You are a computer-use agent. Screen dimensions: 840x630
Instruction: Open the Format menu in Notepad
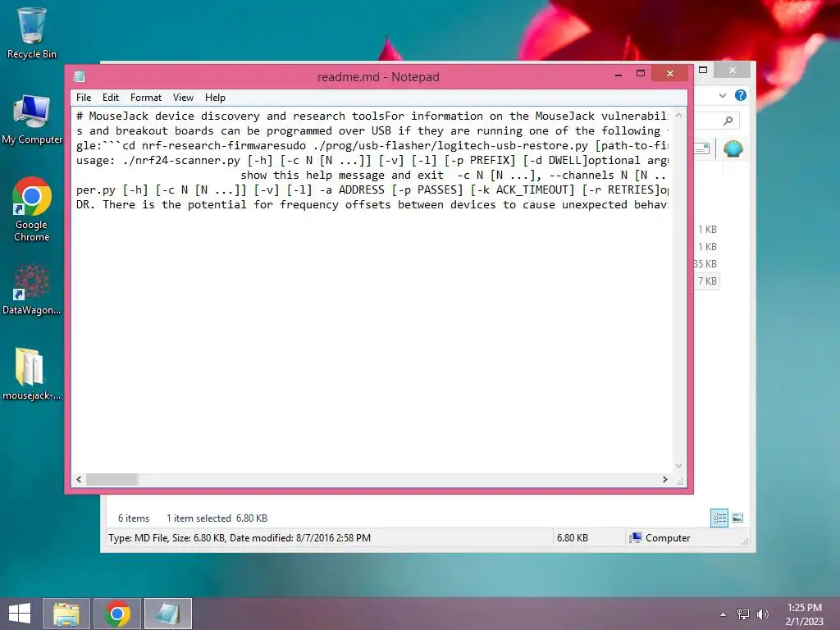tap(146, 98)
